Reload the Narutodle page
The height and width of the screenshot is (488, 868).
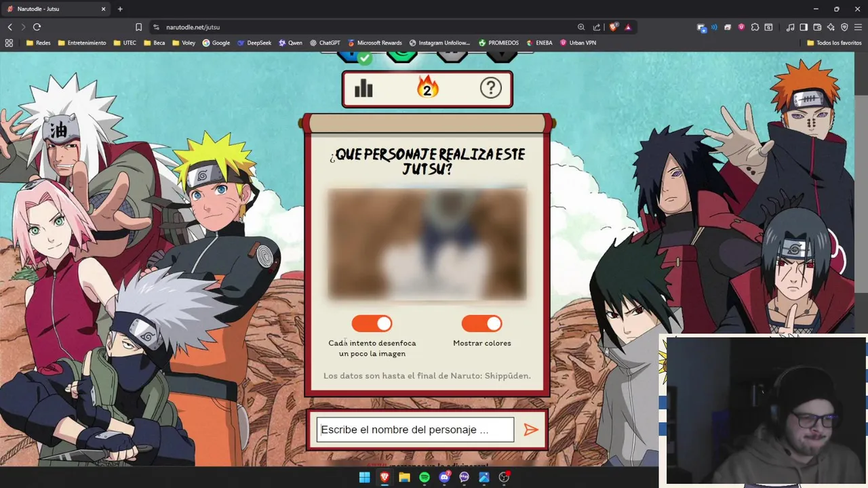click(37, 27)
